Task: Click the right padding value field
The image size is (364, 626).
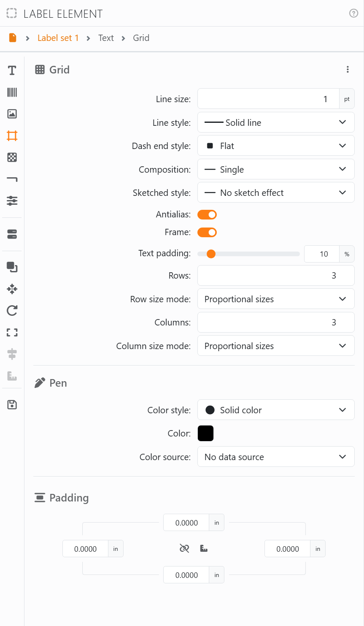Action: [288, 549]
